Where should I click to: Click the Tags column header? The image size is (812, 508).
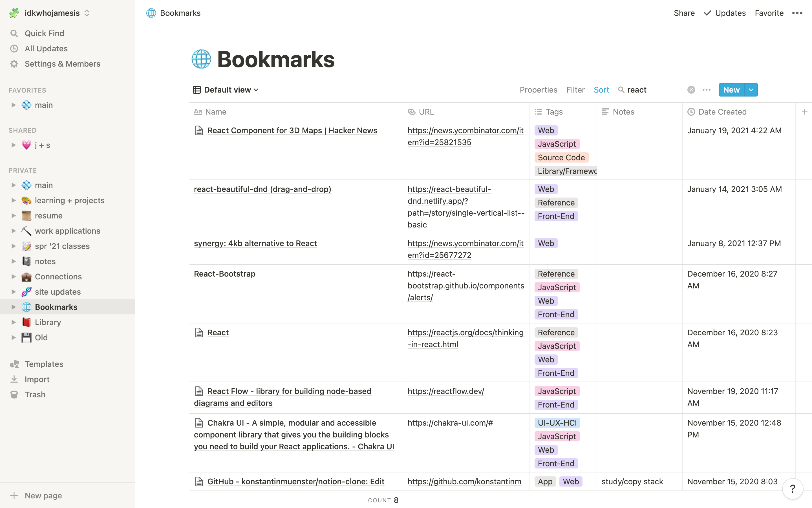563,112
